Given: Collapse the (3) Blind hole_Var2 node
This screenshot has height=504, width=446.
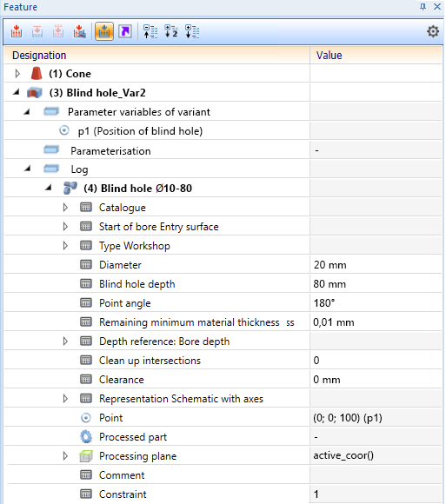Looking at the screenshot, I should (16, 93).
